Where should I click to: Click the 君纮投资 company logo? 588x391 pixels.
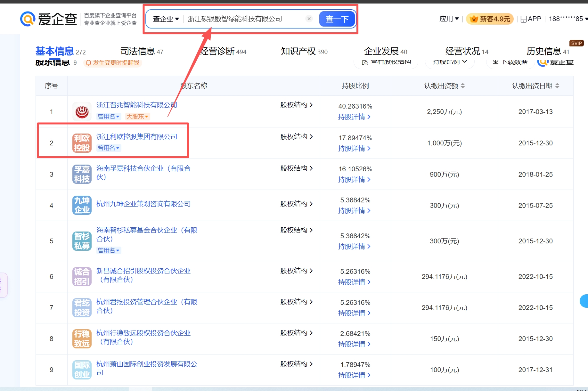coord(82,307)
